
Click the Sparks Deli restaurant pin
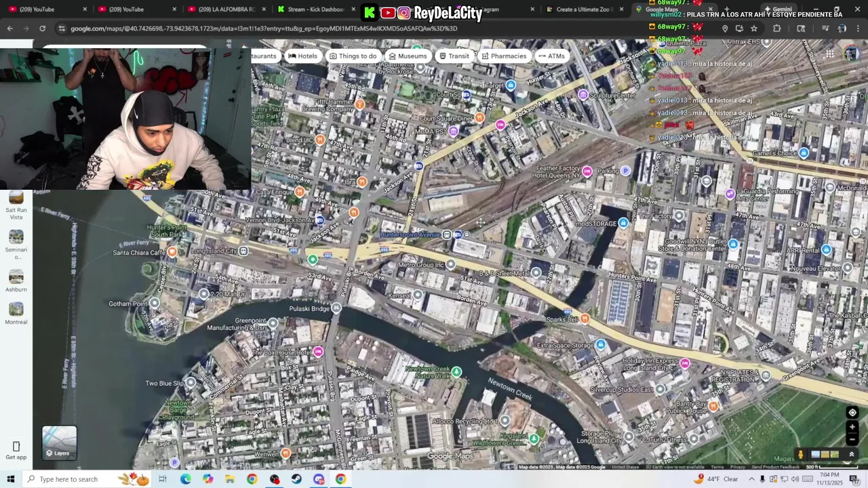click(585, 319)
